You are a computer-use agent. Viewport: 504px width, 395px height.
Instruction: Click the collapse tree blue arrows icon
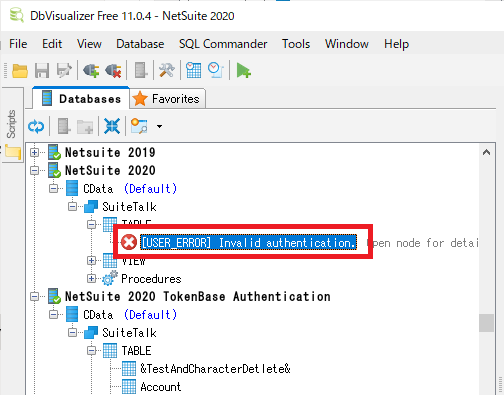112,126
